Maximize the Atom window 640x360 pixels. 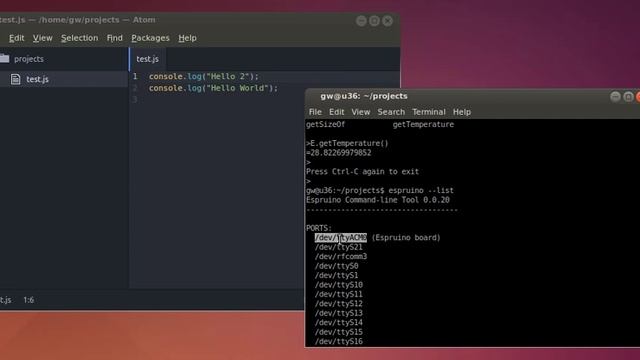point(374,21)
